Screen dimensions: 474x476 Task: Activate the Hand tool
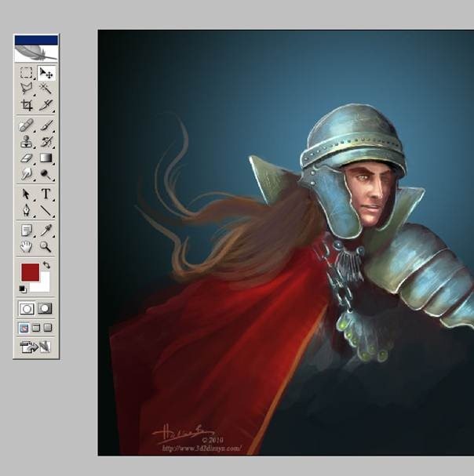click(27, 246)
